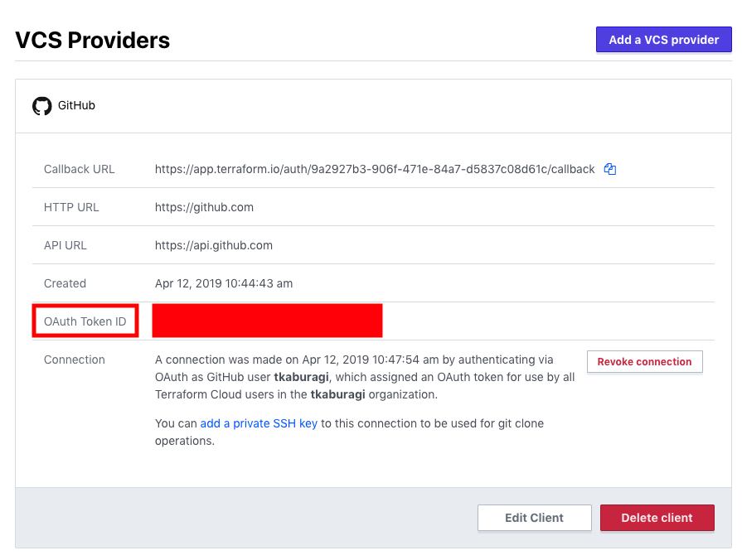742x560 pixels.
Task: Click the API URL field label
Action: tap(65, 245)
